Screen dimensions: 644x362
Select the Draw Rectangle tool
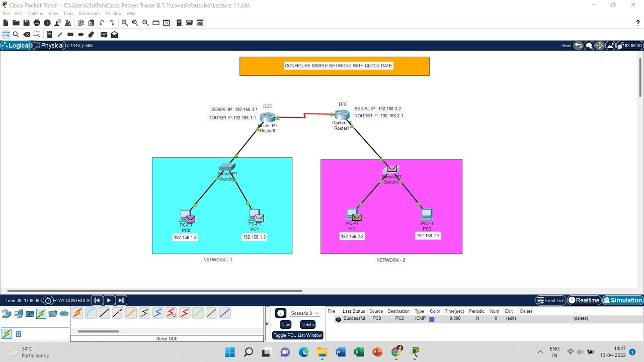click(70, 35)
